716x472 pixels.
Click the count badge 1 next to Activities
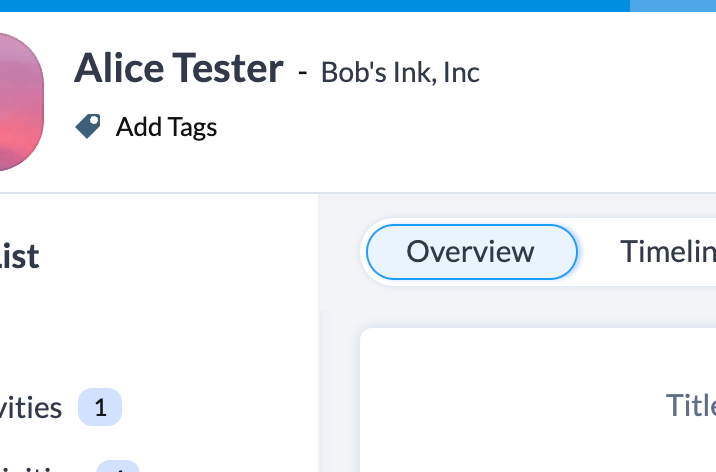coord(100,407)
